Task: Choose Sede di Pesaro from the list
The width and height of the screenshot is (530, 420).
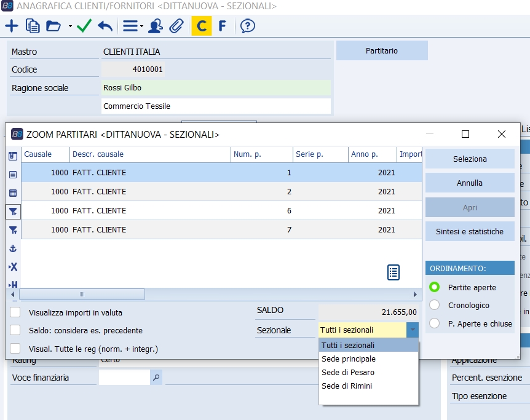Action: coord(348,373)
